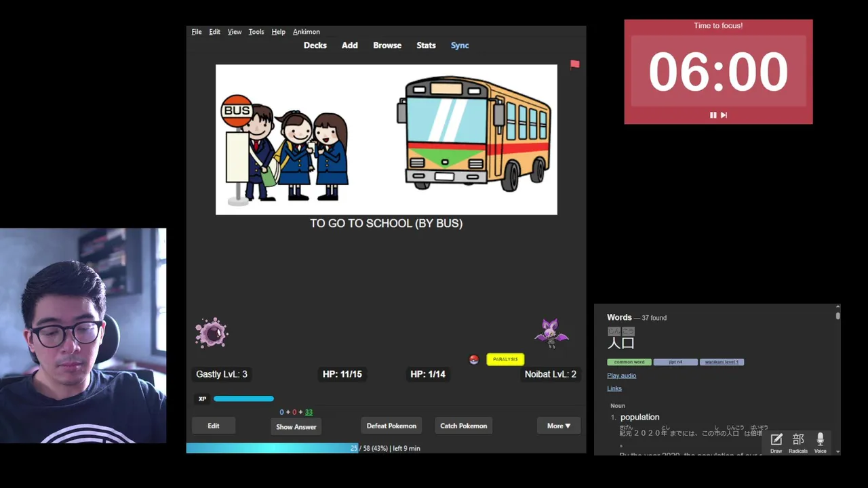The width and height of the screenshot is (868, 488).
Task: Open the Help menu
Action: pos(278,32)
